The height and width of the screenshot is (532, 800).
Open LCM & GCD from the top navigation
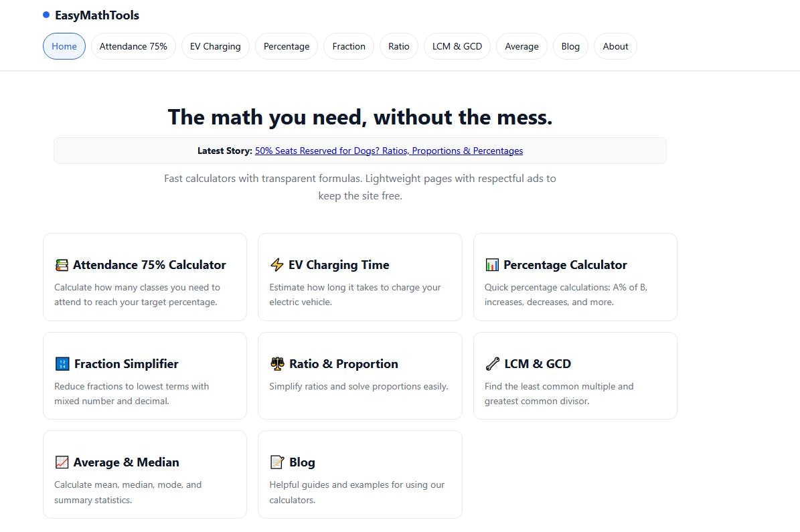tap(457, 46)
